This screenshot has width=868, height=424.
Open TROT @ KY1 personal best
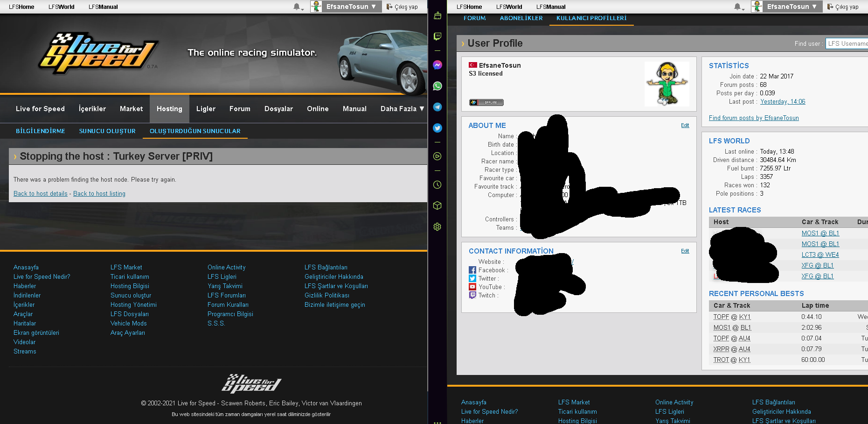732,360
